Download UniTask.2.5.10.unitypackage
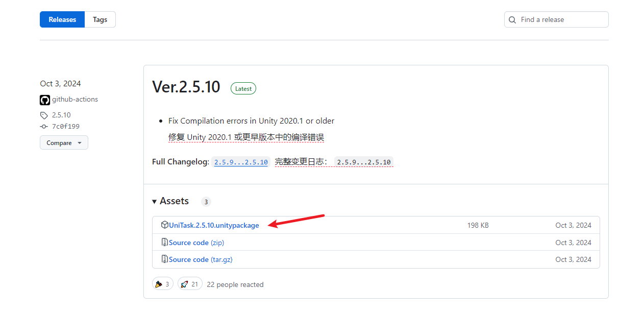The image size is (644, 313). [214, 225]
